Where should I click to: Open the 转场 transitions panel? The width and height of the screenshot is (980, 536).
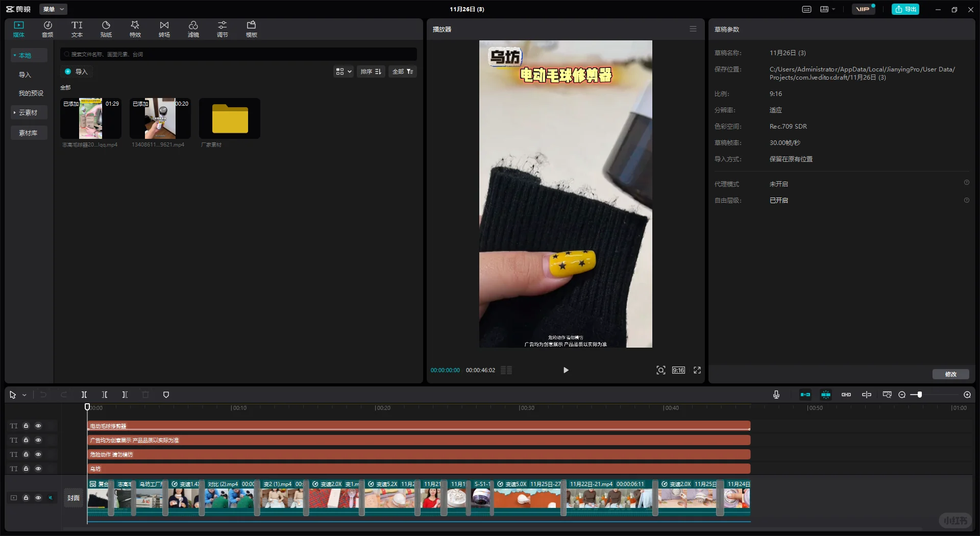[164, 29]
